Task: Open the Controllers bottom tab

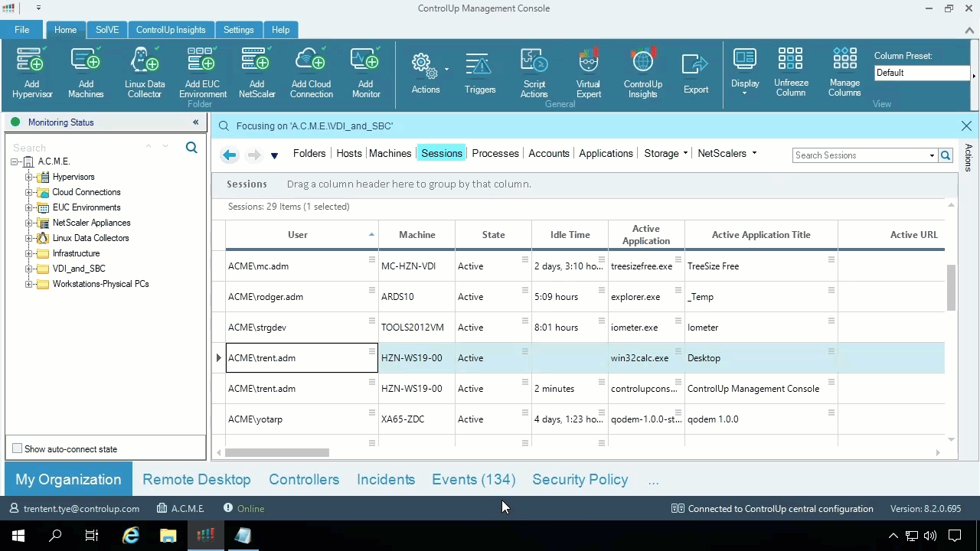Action: 304,480
